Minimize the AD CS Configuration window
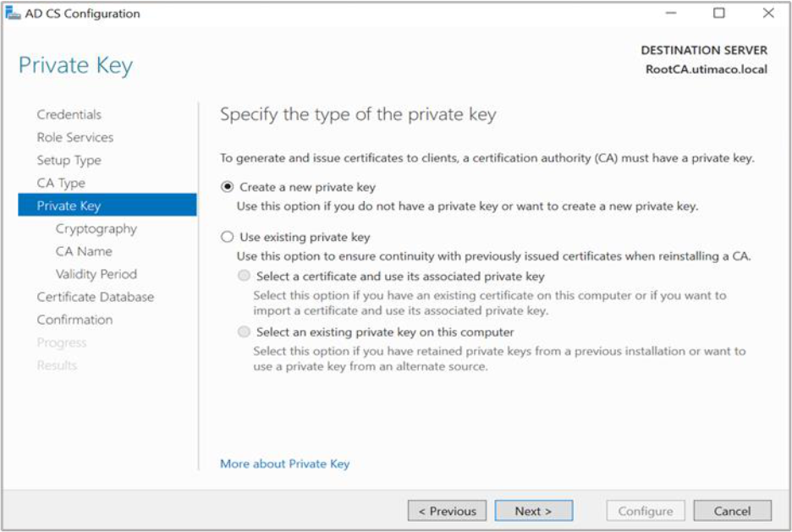The width and height of the screenshot is (792, 532). pyautogui.click(x=671, y=14)
